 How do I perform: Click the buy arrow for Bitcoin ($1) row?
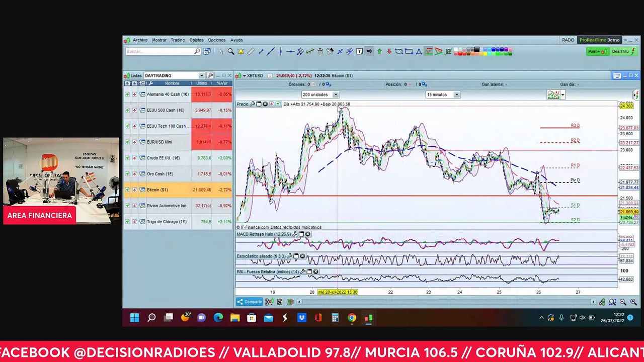pos(127,190)
